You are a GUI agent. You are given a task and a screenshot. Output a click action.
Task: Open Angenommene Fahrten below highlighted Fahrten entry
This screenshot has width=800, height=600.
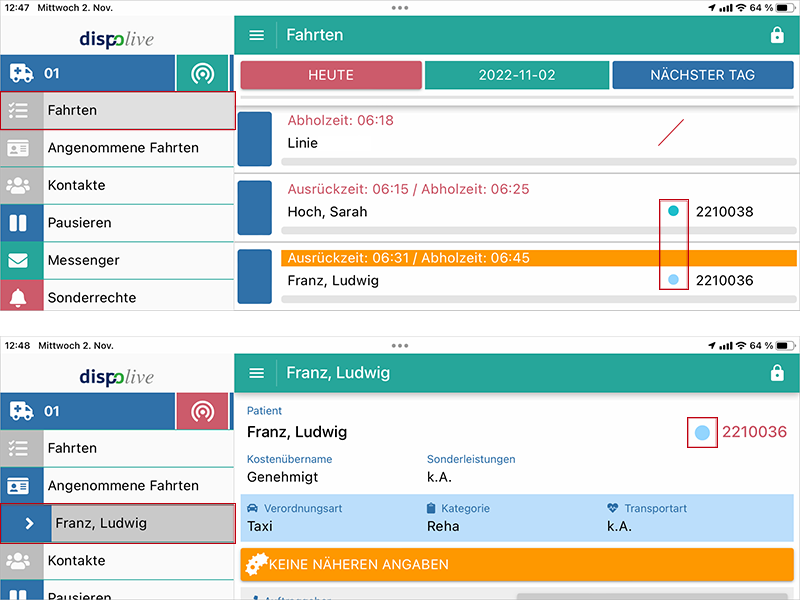122,148
